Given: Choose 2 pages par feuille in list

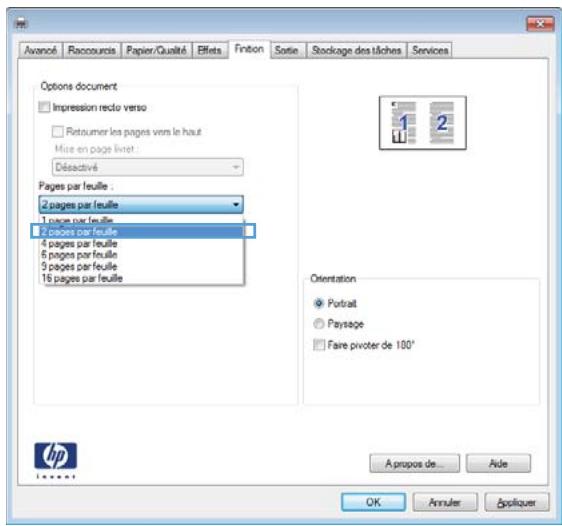Looking at the screenshot, I should coord(143,231).
